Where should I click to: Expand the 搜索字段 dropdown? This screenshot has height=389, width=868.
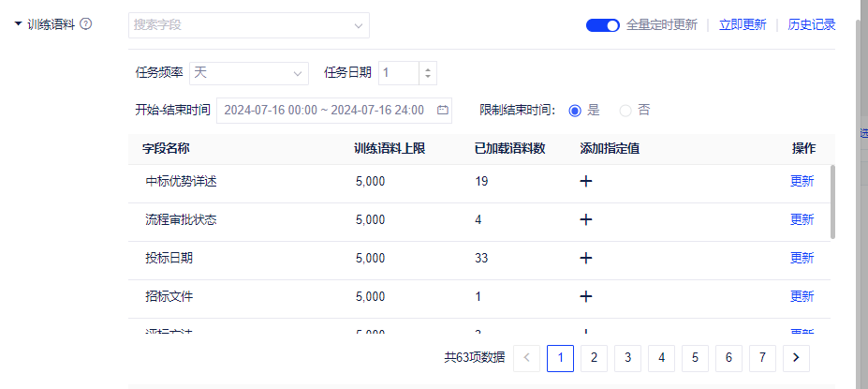tap(358, 25)
